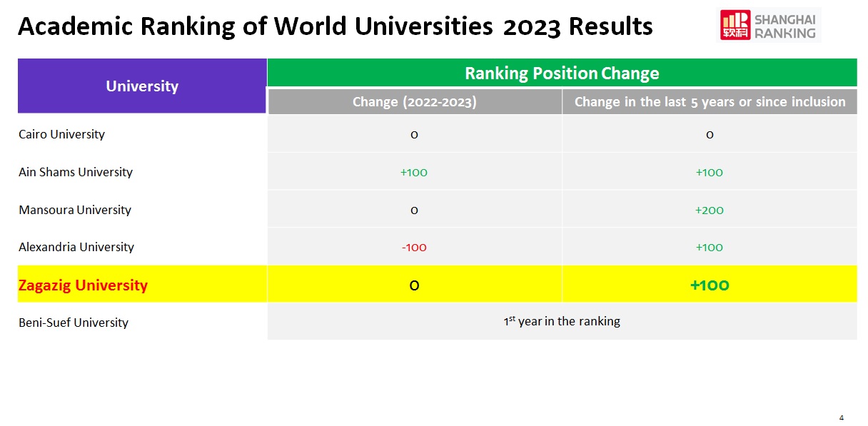
Task: Click the last 5 years column header
Action: click(710, 102)
